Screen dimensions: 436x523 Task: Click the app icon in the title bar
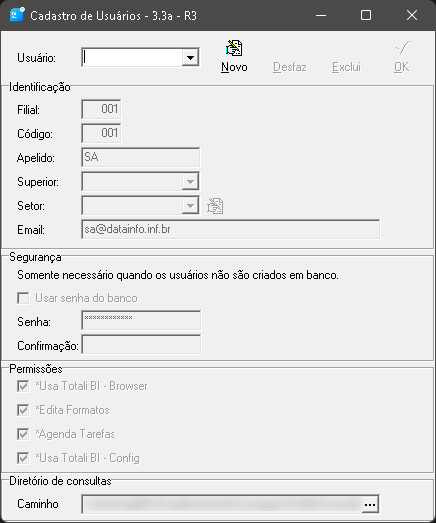tap(17, 15)
